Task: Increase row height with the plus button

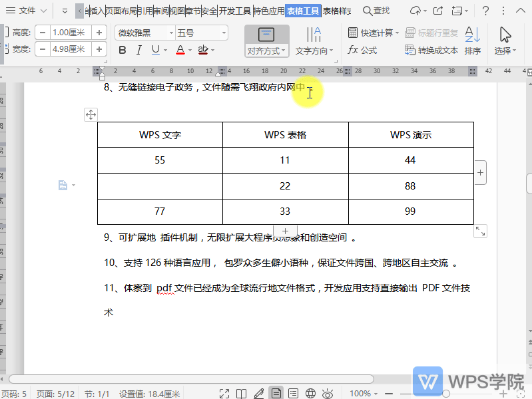Action: pos(99,33)
